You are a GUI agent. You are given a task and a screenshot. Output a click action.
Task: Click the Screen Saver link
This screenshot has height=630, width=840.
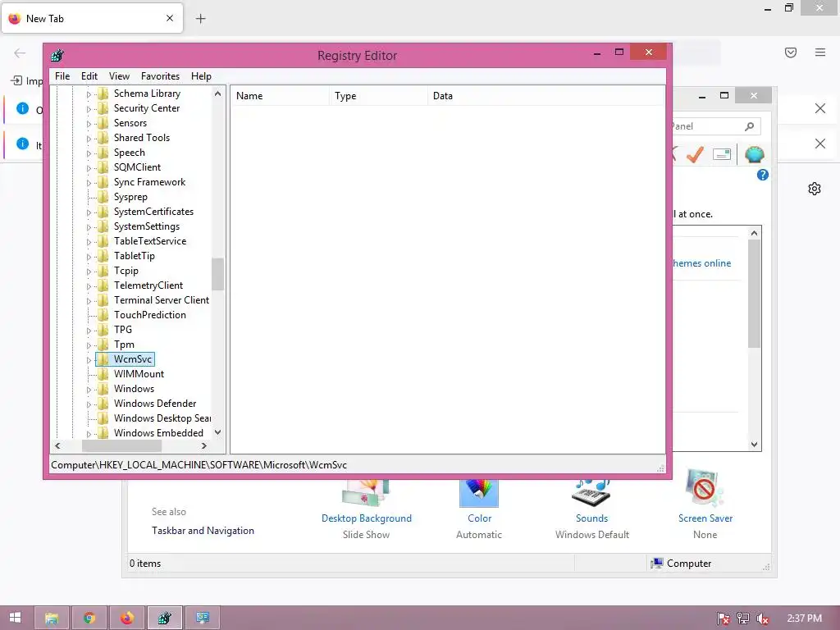tap(705, 518)
